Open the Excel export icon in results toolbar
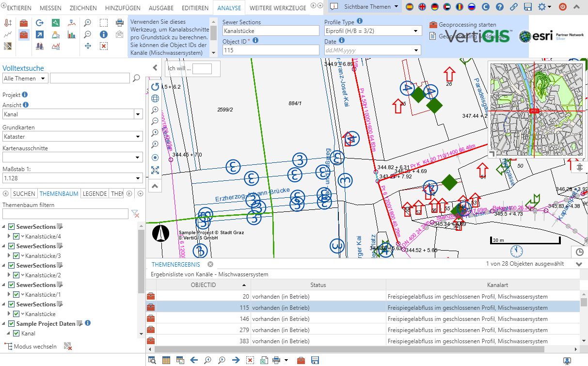The width and height of the screenshot is (588, 366). pyautogui.click(x=263, y=360)
